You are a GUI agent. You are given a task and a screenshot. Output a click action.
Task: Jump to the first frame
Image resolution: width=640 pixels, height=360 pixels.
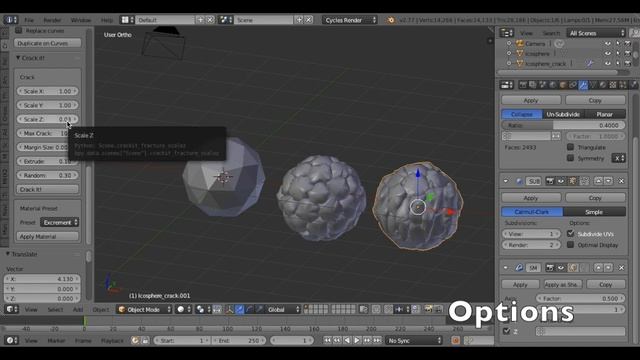(327, 340)
